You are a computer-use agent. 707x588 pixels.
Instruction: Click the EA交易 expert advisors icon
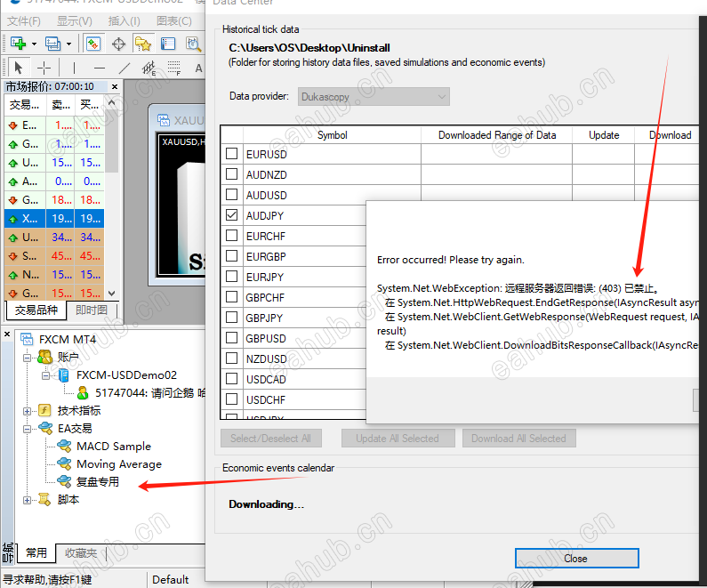pyautogui.click(x=45, y=428)
